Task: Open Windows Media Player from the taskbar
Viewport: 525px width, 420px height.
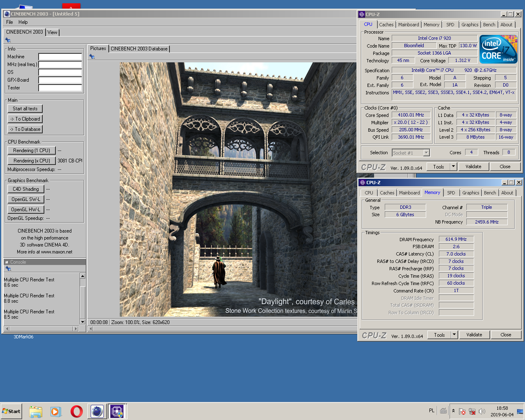Action: point(56,411)
